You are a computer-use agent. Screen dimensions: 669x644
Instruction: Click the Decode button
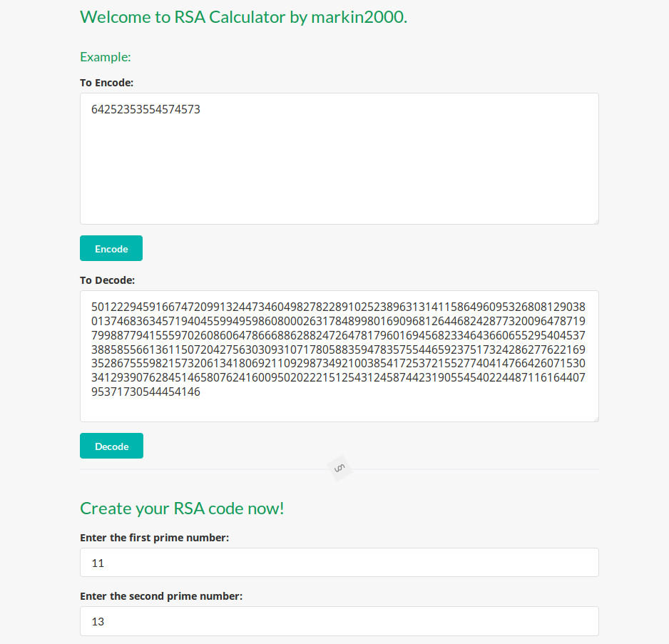point(111,445)
